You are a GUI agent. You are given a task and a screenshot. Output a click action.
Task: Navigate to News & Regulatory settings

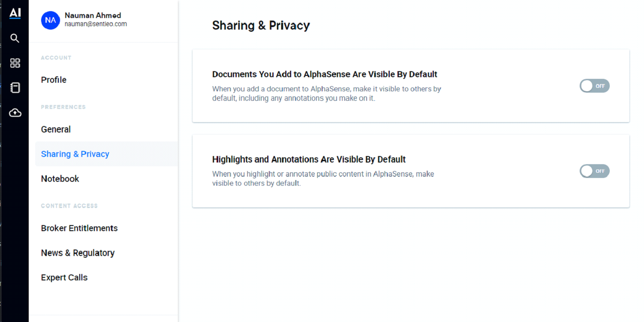tap(78, 253)
